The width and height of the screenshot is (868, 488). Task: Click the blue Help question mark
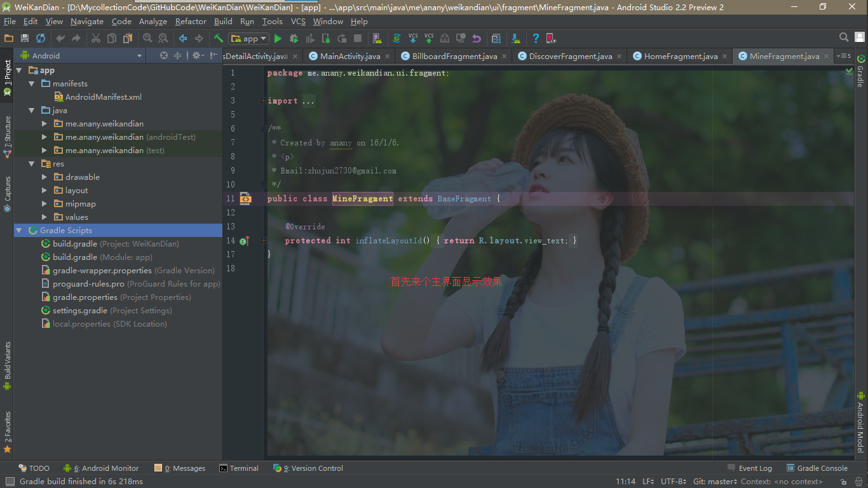pos(536,38)
